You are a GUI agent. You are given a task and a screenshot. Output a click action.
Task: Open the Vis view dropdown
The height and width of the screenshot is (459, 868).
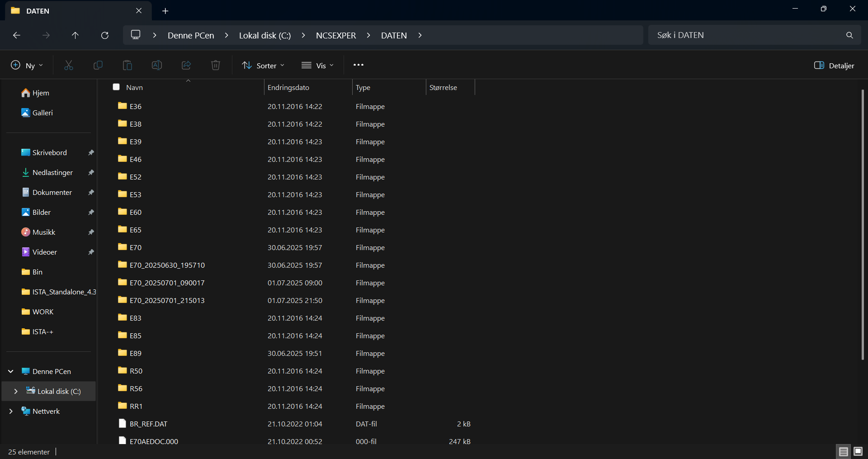click(318, 66)
